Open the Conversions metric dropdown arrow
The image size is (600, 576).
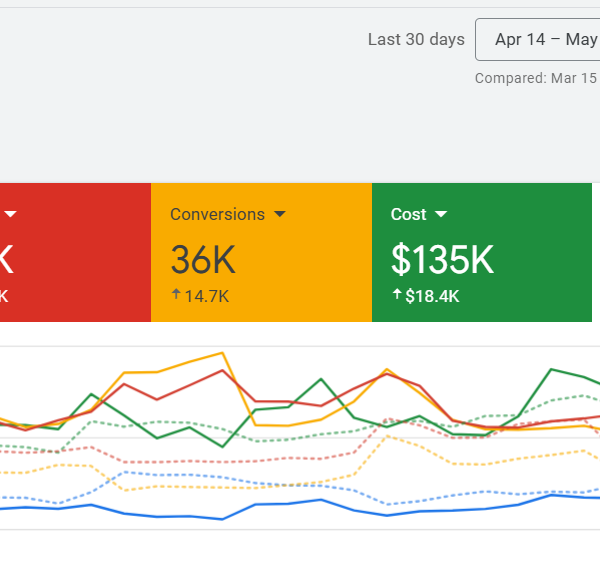(x=280, y=214)
